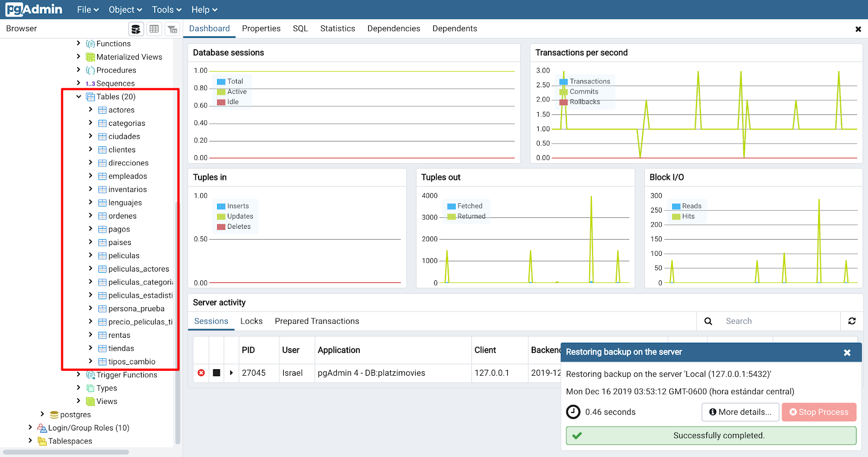Click the horizontal scrollbar of the Browser tree
This screenshot has width=868, height=457.
[66, 452]
